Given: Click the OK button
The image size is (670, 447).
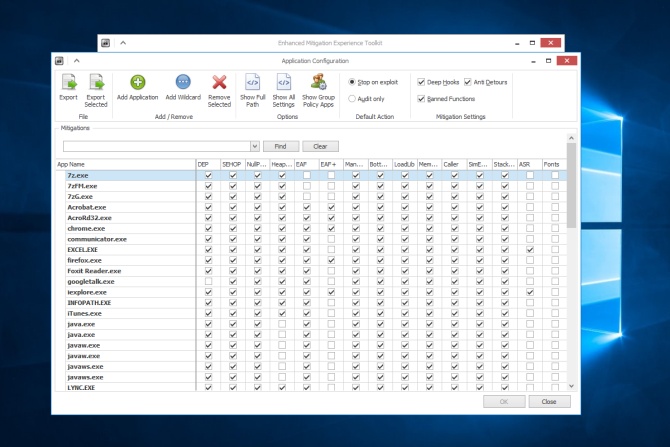Looking at the screenshot, I should click(504, 402).
